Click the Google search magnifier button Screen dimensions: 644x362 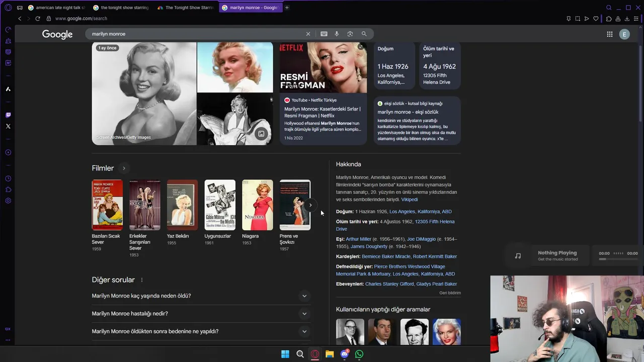click(364, 34)
